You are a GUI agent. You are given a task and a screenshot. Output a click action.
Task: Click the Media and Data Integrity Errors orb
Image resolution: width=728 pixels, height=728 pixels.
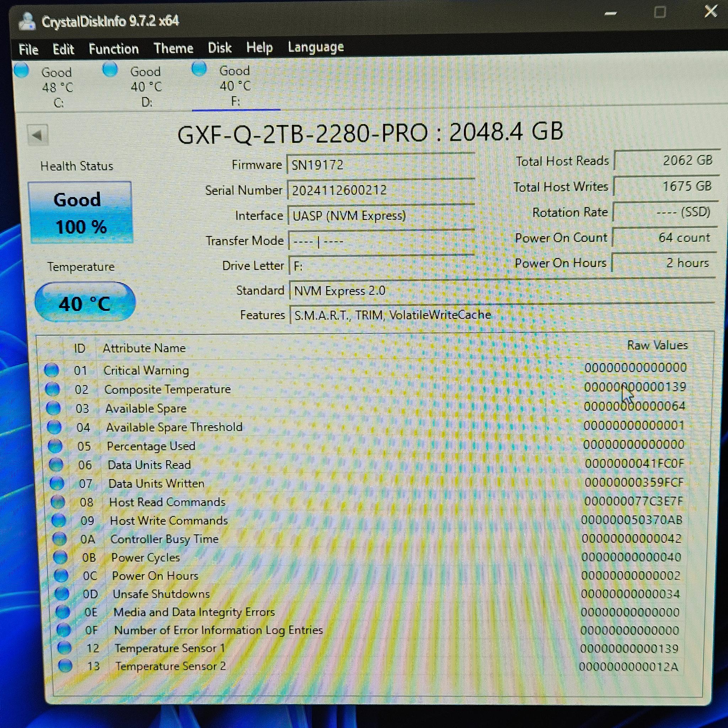(63, 611)
